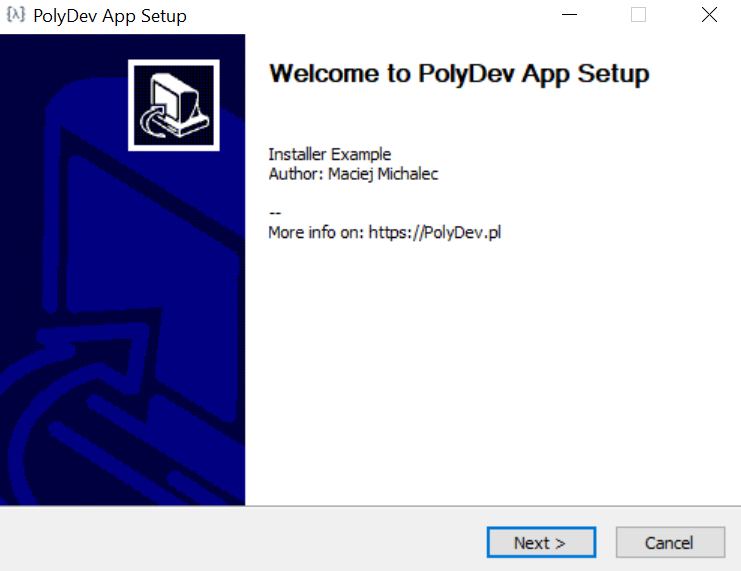Click the greyed-out maximize window button
The width and height of the screenshot is (741, 571).
tap(638, 15)
